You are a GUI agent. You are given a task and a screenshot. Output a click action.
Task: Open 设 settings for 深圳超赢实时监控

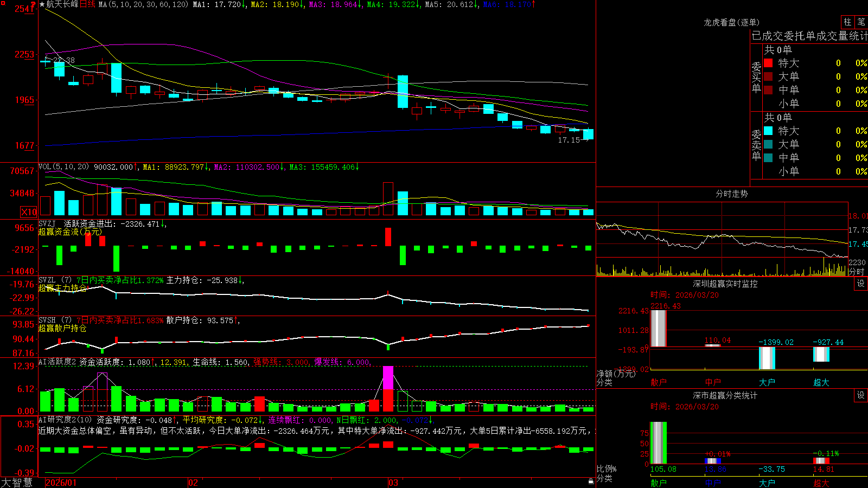(x=861, y=284)
